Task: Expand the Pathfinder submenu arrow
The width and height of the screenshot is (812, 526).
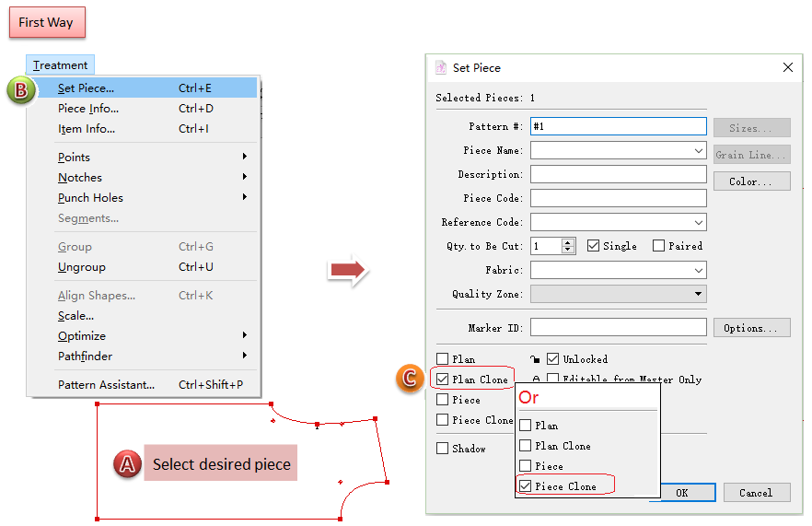Action: click(x=245, y=356)
